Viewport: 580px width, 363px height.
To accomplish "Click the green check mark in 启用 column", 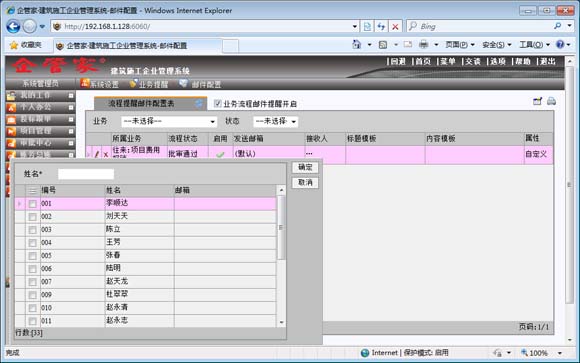I will 220,154.
